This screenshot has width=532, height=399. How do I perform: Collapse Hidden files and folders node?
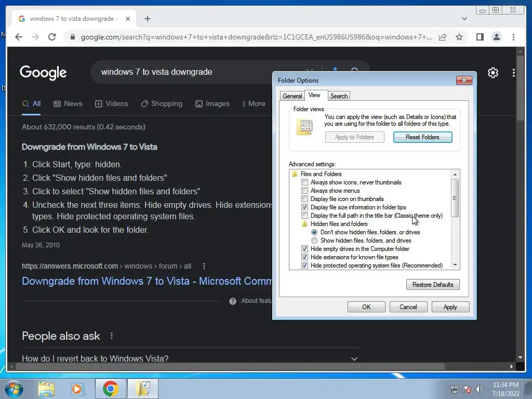[304, 224]
